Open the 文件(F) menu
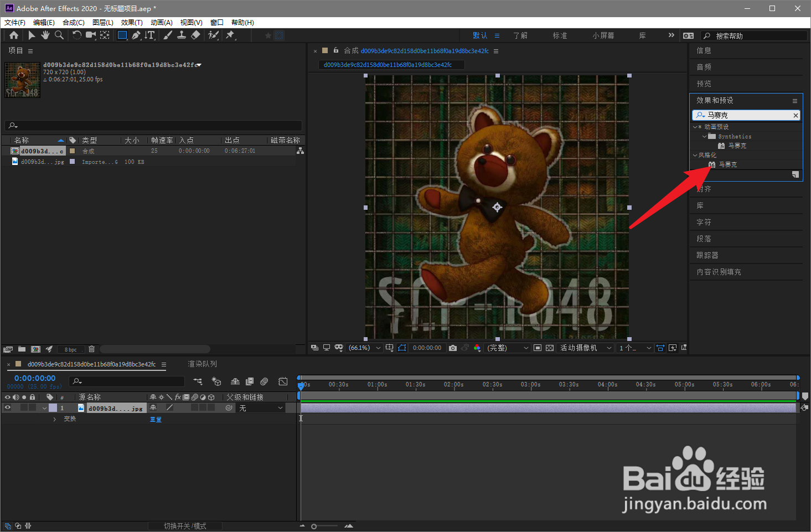 tap(15, 22)
